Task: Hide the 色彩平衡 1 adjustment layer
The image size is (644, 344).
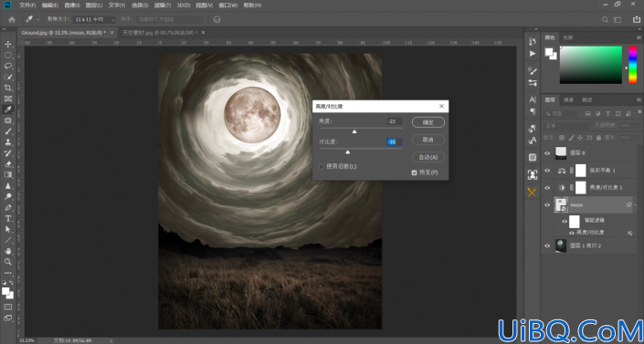Action: [x=547, y=171]
